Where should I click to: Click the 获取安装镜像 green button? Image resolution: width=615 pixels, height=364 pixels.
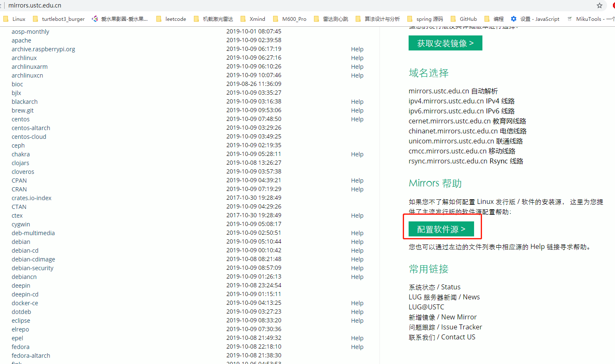pos(445,43)
